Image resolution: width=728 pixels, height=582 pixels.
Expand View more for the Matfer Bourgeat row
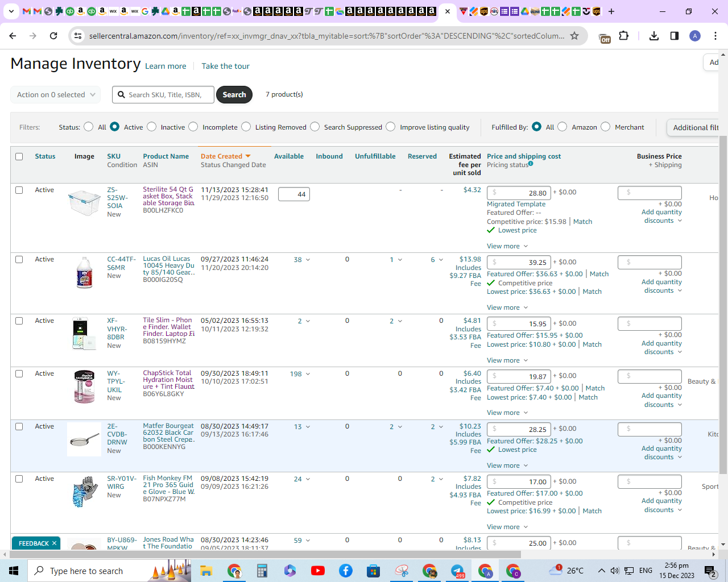click(x=507, y=465)
